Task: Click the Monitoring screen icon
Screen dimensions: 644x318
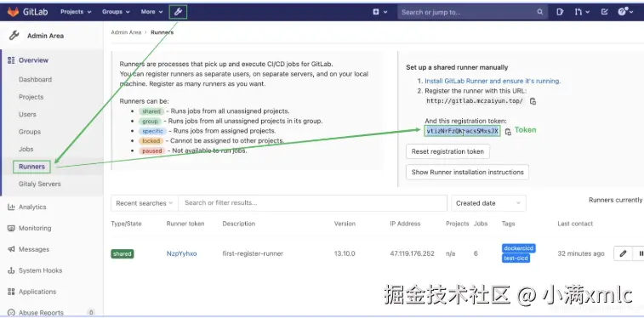Action: 11,228
